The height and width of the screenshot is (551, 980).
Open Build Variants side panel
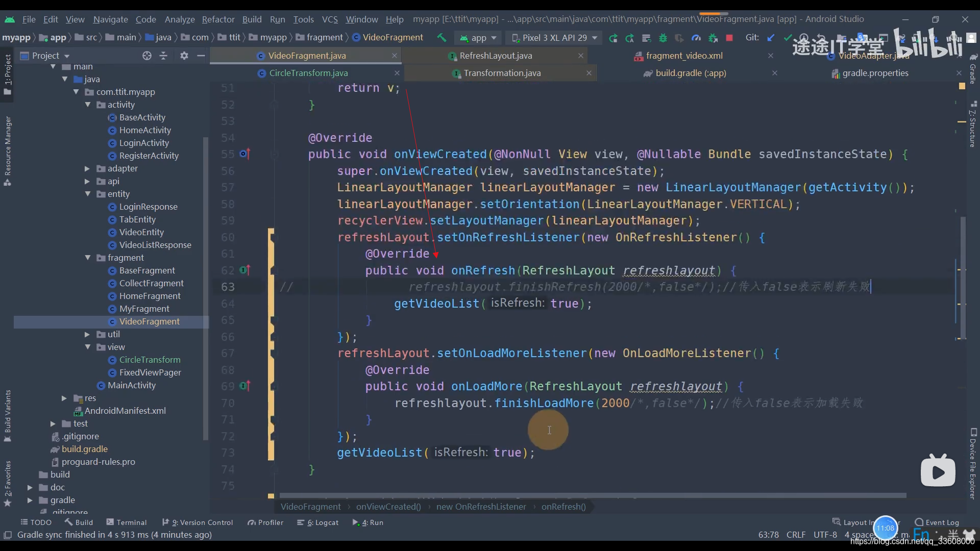point(8,416)
